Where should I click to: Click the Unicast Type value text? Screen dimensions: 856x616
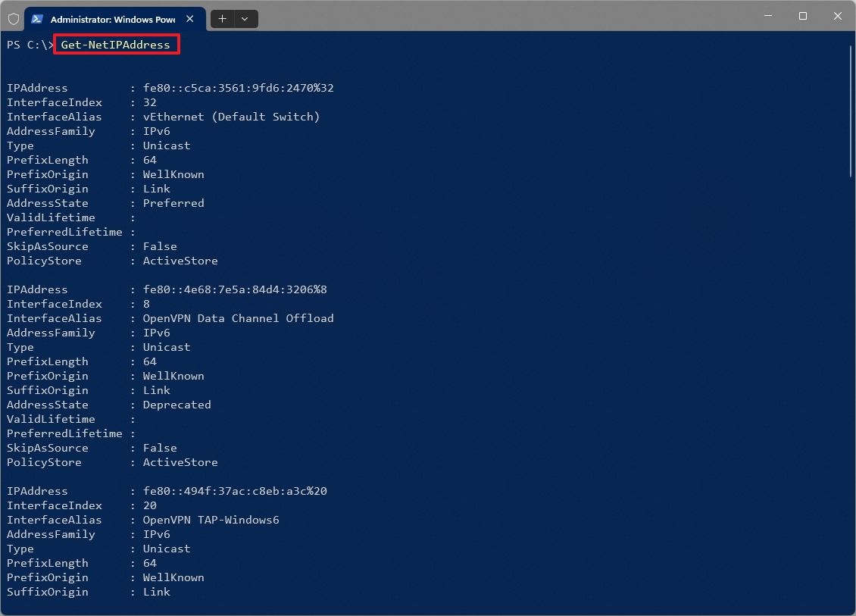coord(166,145)
